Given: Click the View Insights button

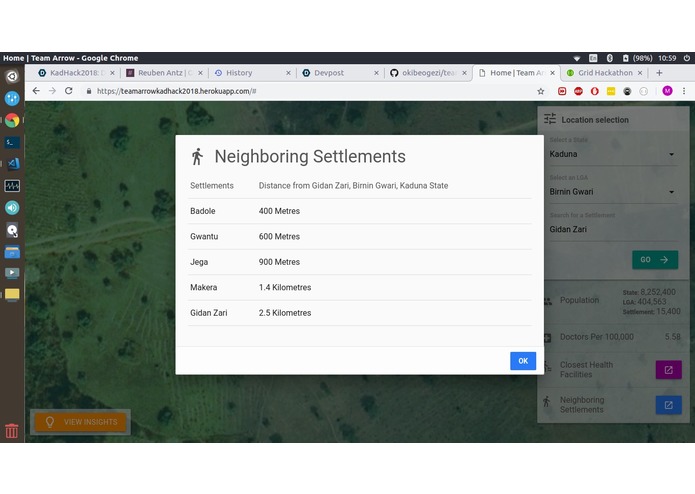Looking at the screenshot, I should [81, 422].
